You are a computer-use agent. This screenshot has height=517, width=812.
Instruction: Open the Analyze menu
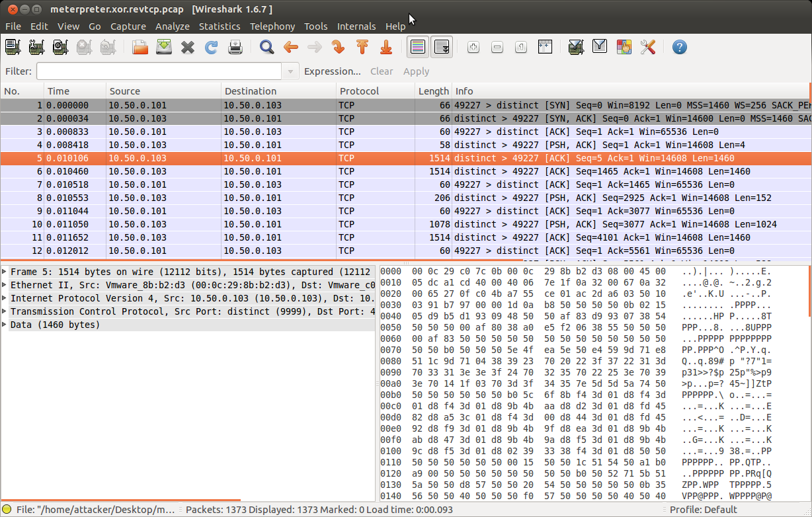point(172,26)
